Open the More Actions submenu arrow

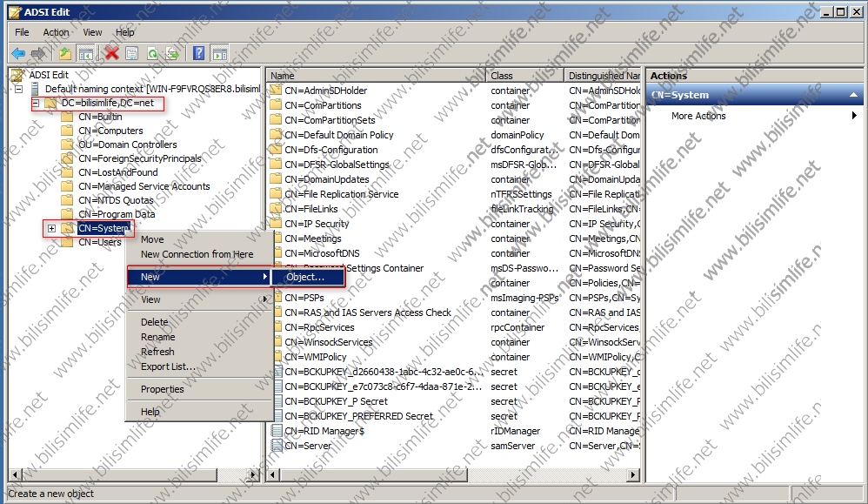coord(854,115)
